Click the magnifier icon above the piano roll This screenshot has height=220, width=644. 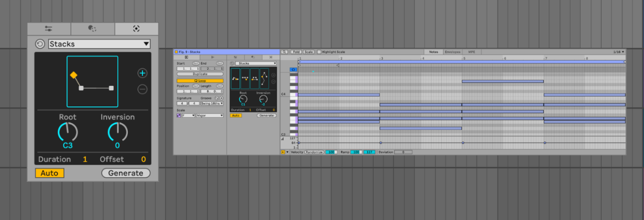click(284, 52)
